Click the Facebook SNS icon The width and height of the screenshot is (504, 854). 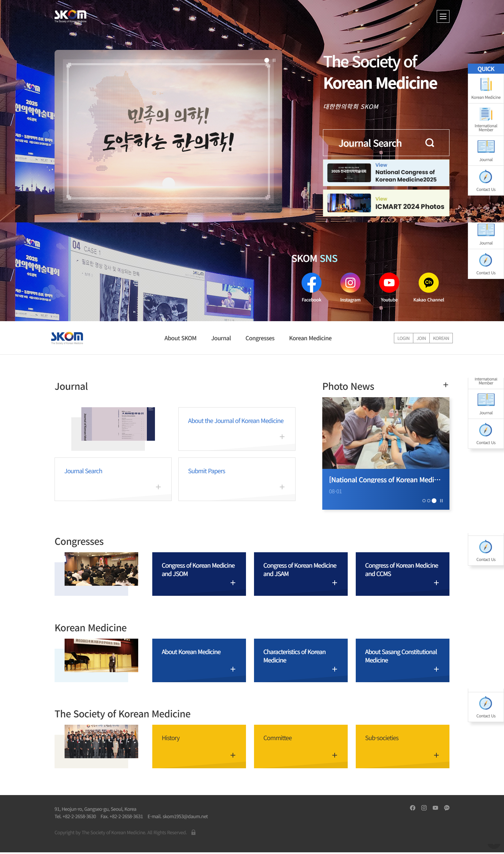311,282
